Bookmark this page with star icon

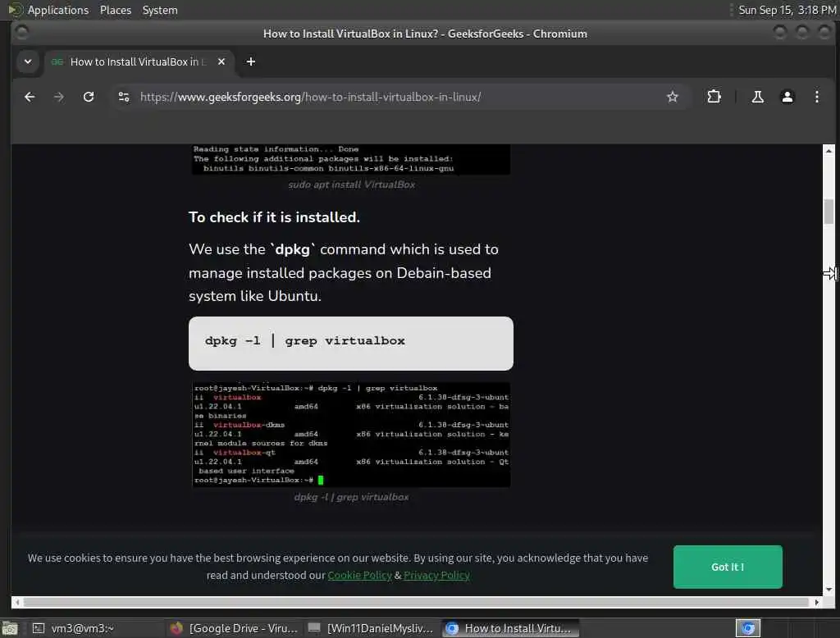[673, 97]
